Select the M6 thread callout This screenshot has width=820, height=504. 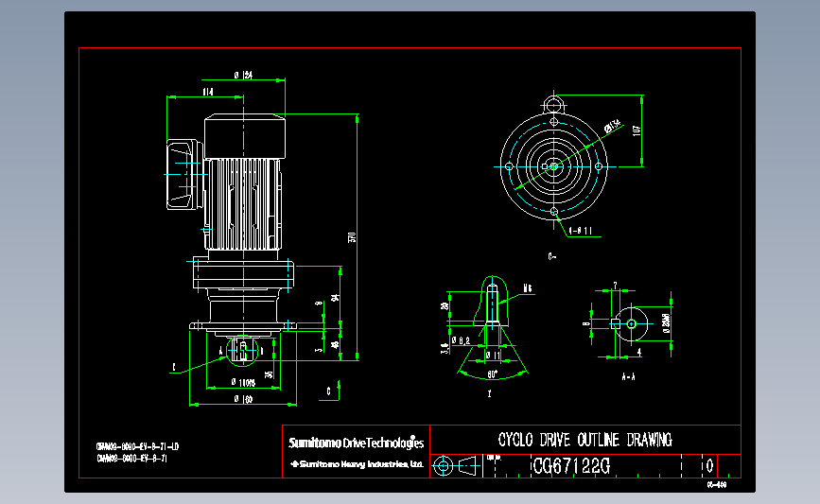coord(527,288)
